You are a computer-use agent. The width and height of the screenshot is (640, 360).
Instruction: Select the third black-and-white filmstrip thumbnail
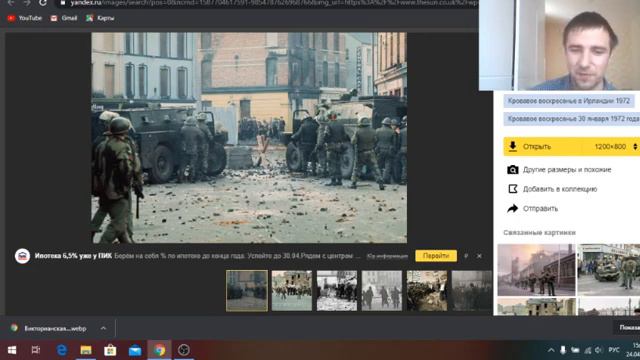[x=337, y=291]
